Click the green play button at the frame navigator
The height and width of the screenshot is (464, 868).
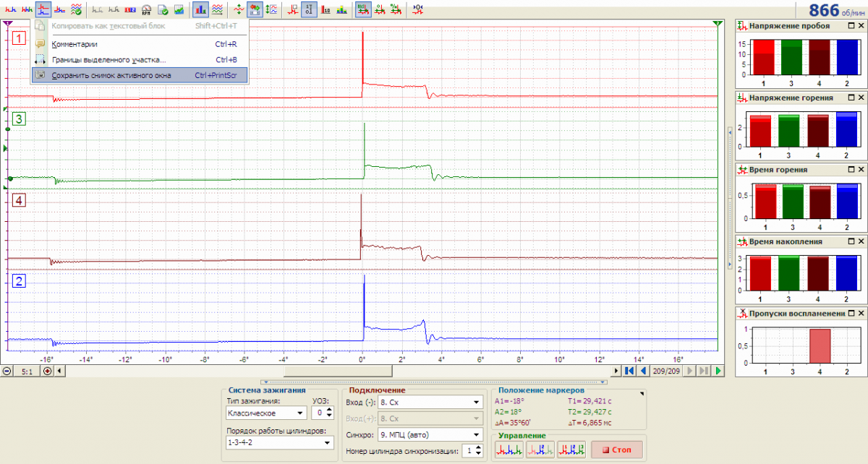[x=718, y=371]
